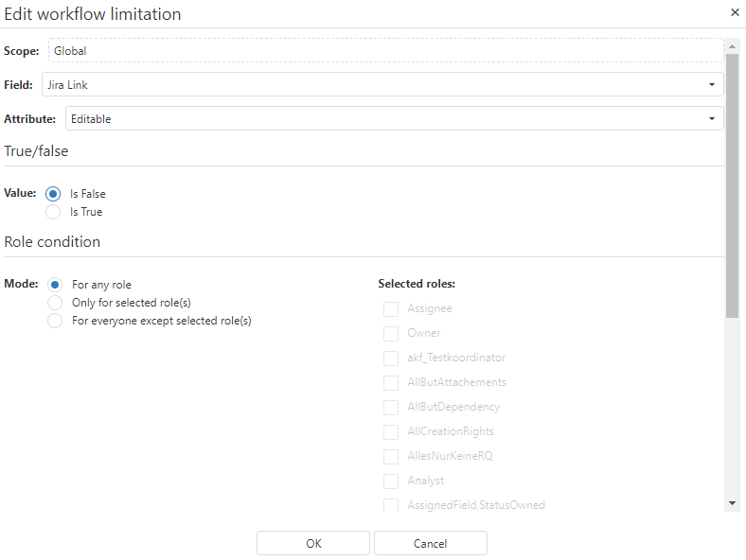
Task: Click the Scope field showing Global
Action: pos(384,51)
